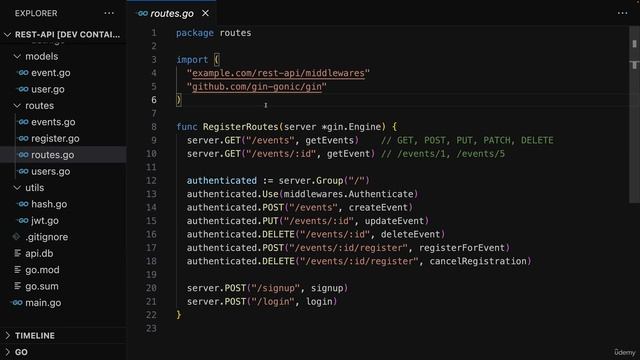The image size is (640, 360).
Task: Open api.db file
Action: [x=39, y=253]
